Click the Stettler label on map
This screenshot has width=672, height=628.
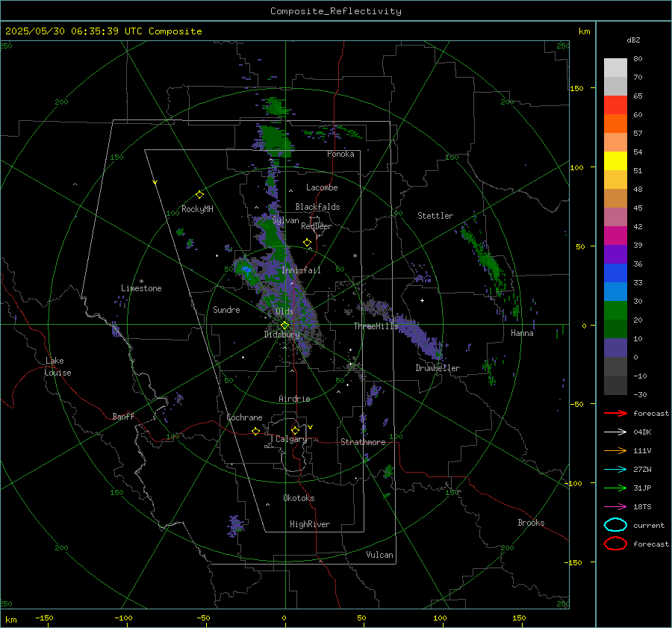click(x=435, y=216)
